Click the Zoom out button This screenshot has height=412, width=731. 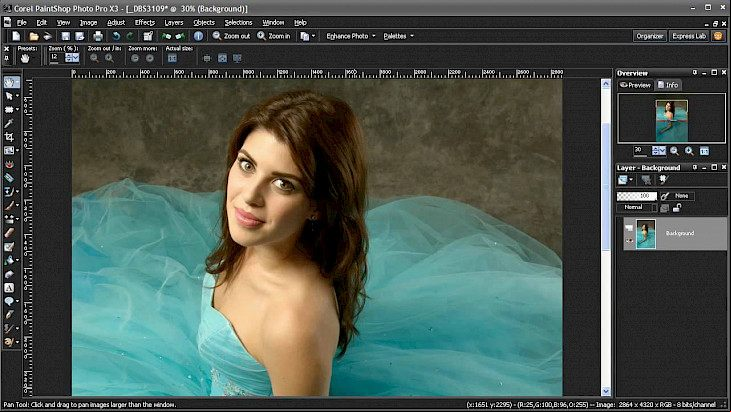[x=231, y=36]
